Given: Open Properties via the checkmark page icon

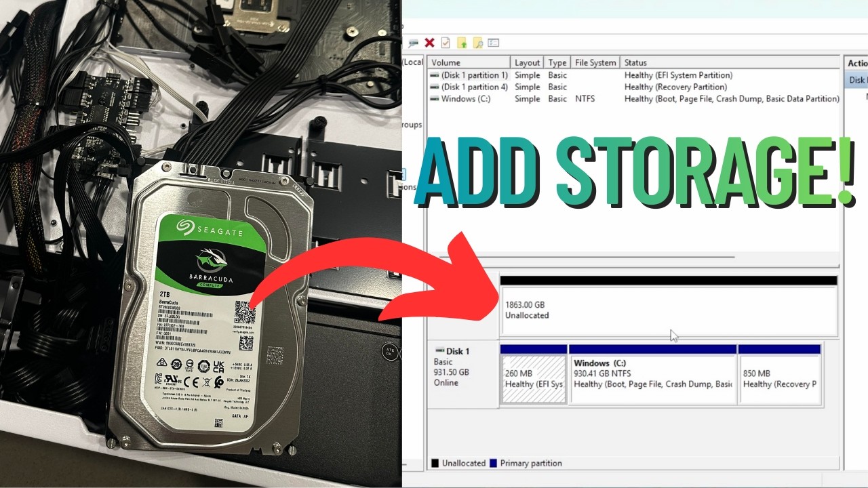Looking at the screenshot, I should pos(446,43).
